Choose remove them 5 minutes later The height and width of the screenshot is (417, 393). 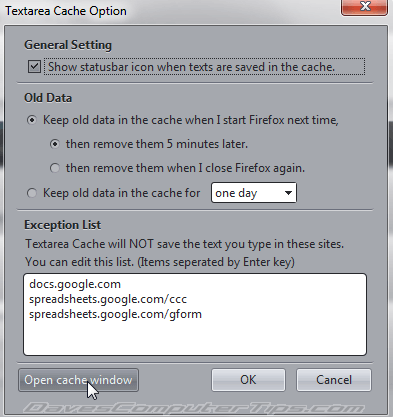[x=55, y=144]
